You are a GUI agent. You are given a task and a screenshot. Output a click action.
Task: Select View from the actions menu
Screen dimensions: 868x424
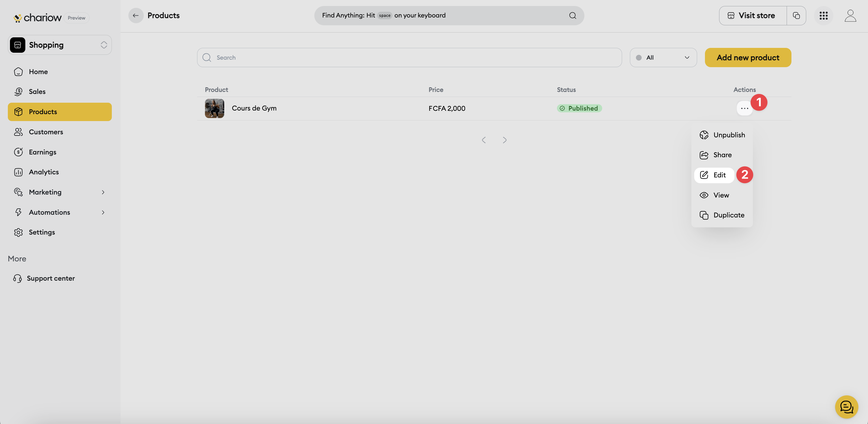pos(722,195)
